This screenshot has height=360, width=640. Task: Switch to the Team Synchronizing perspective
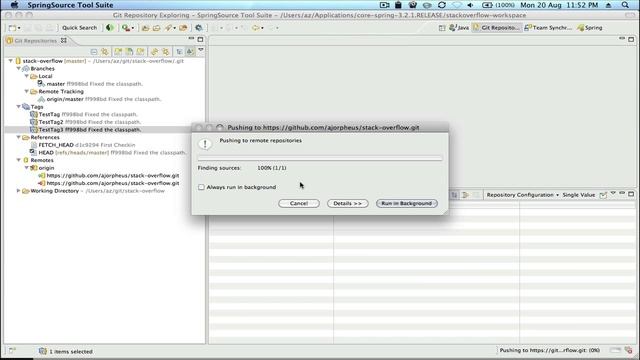point(548,28)
